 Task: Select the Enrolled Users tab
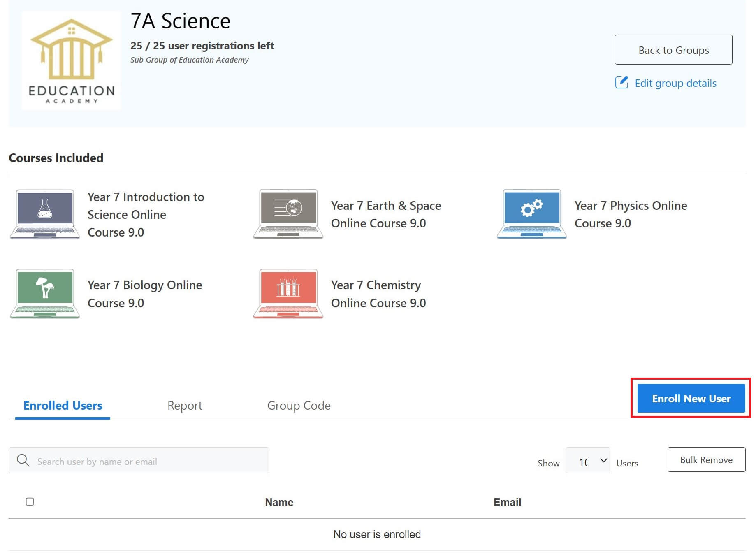63,406
